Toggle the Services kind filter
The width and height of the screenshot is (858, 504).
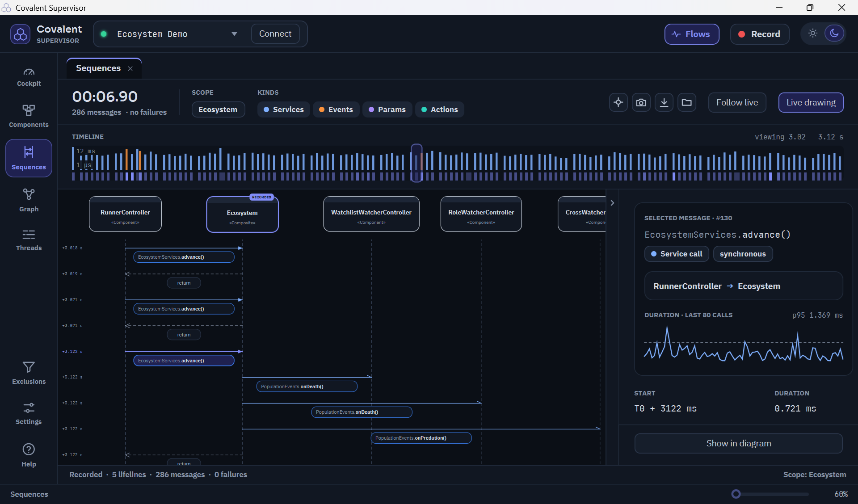[283, 109]
